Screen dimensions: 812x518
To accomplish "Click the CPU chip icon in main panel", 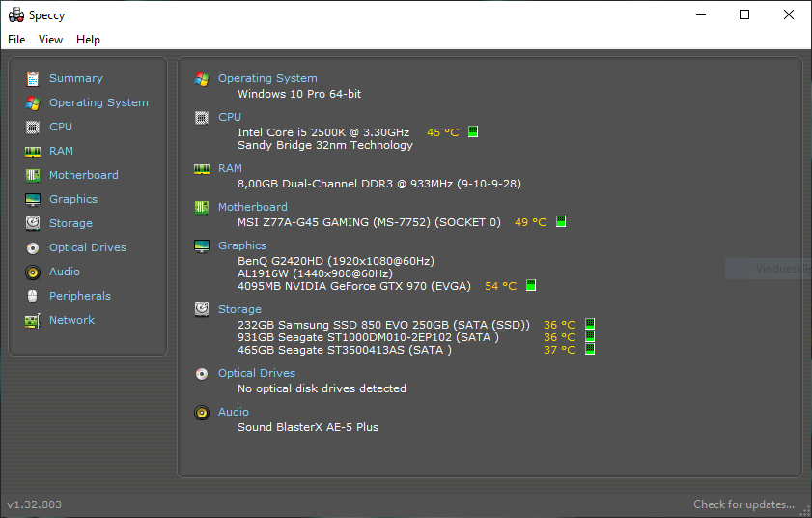I will tap(202, 118).
